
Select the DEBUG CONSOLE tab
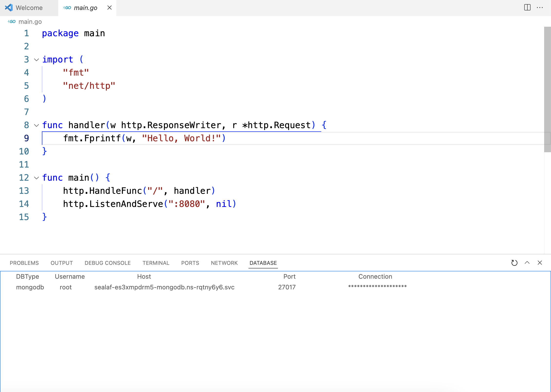tap(108, 263)
